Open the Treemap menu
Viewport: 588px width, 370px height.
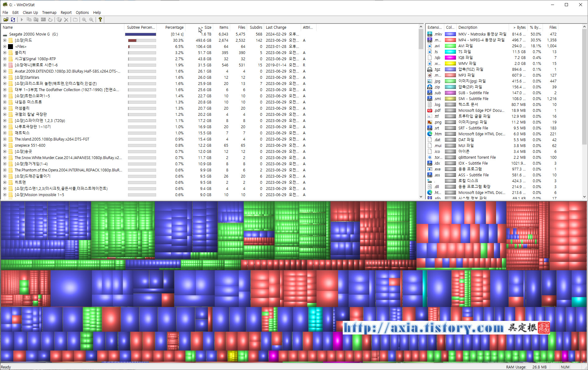coord(49,13)
